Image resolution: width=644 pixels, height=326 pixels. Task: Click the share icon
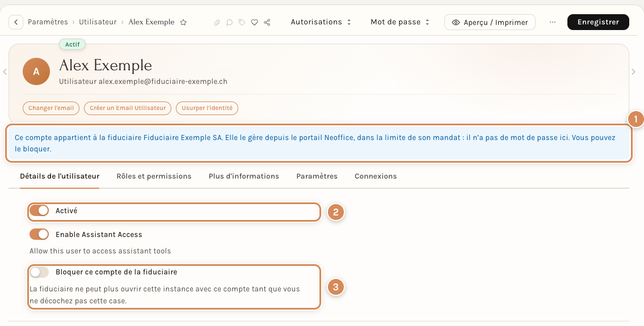coord(267,23)
